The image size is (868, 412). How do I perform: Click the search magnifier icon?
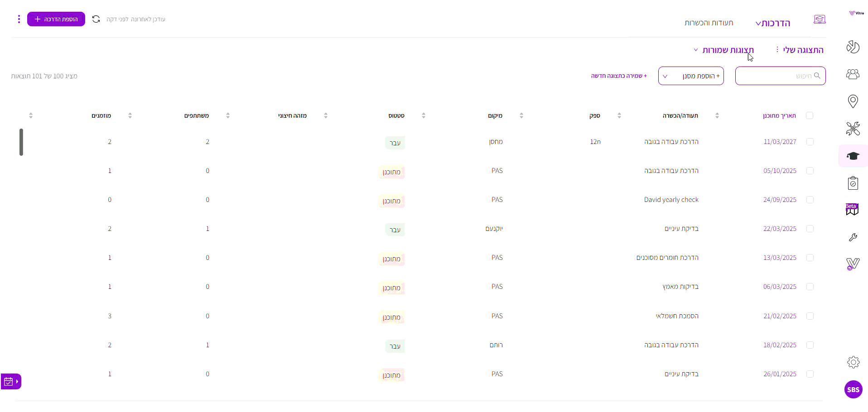[817, 76]
